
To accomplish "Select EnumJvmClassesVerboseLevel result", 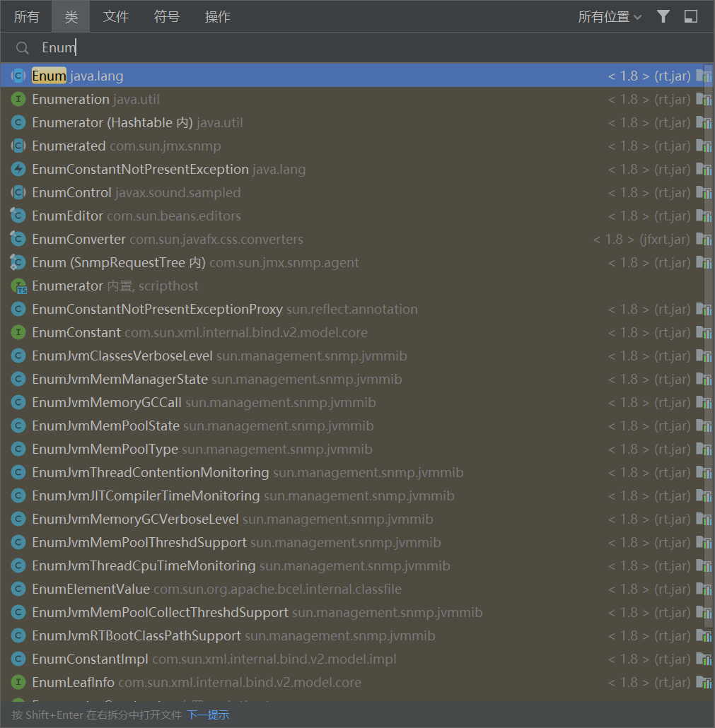I will (x=357, y=356).
